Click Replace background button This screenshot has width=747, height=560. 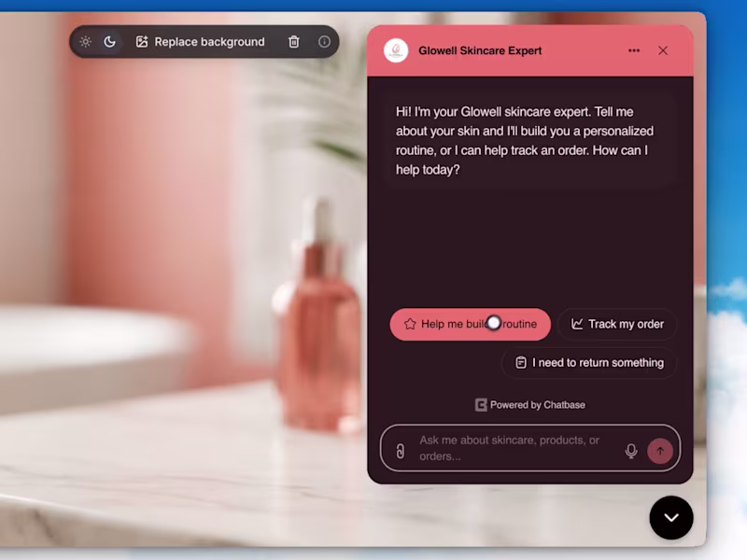(x=200, y=42)
